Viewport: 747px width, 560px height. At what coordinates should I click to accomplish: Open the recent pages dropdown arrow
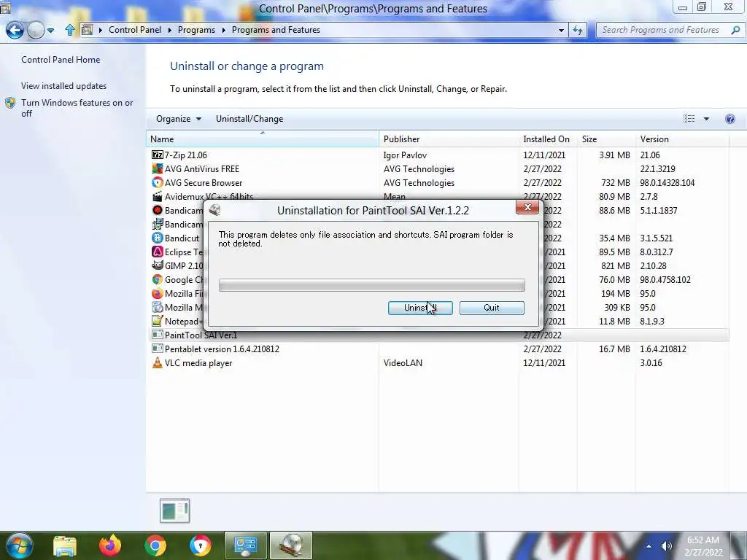(50, 31)
